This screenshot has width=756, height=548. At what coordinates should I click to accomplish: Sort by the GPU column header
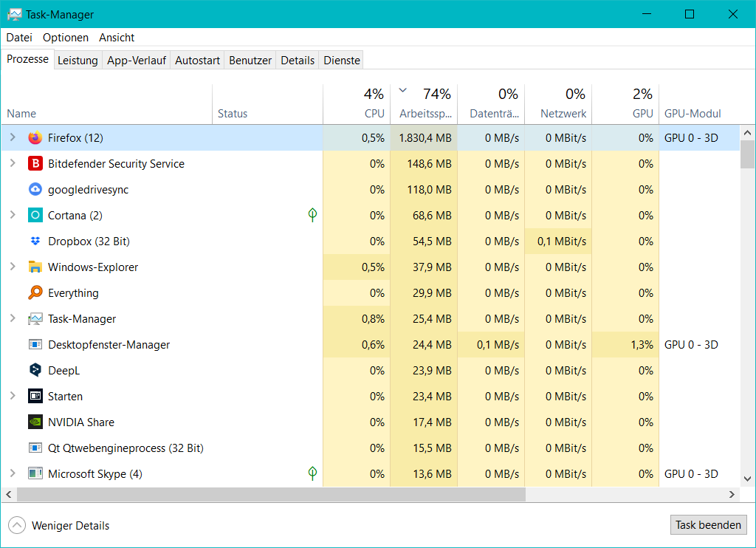pos(625,104)
